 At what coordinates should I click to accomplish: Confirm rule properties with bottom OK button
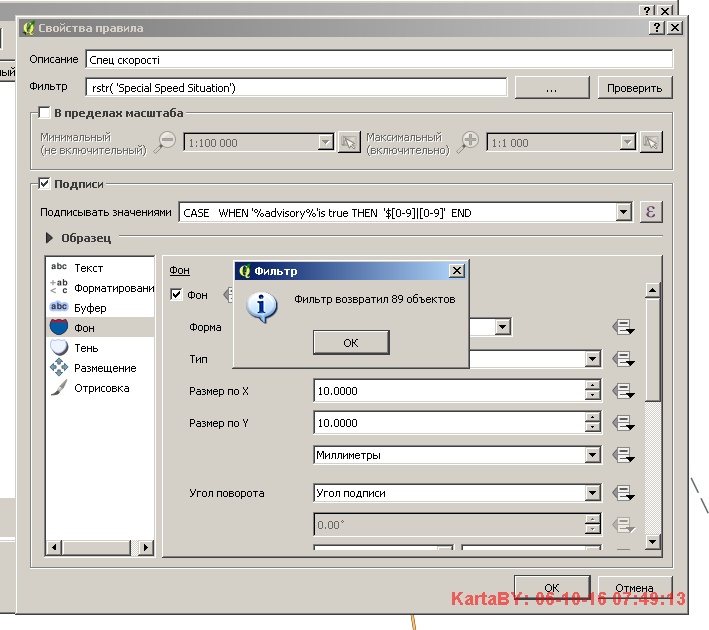(x=552, y=587)
